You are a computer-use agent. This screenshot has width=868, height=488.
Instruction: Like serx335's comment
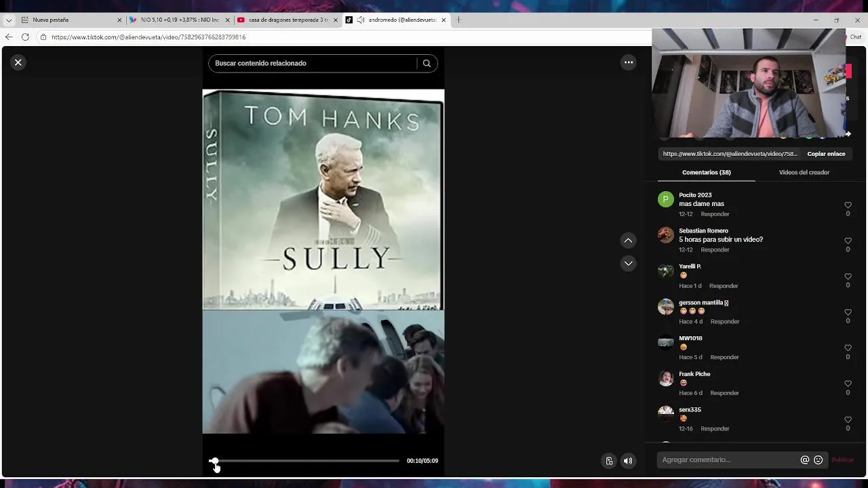pyautogui.click(x=848, y=420)
